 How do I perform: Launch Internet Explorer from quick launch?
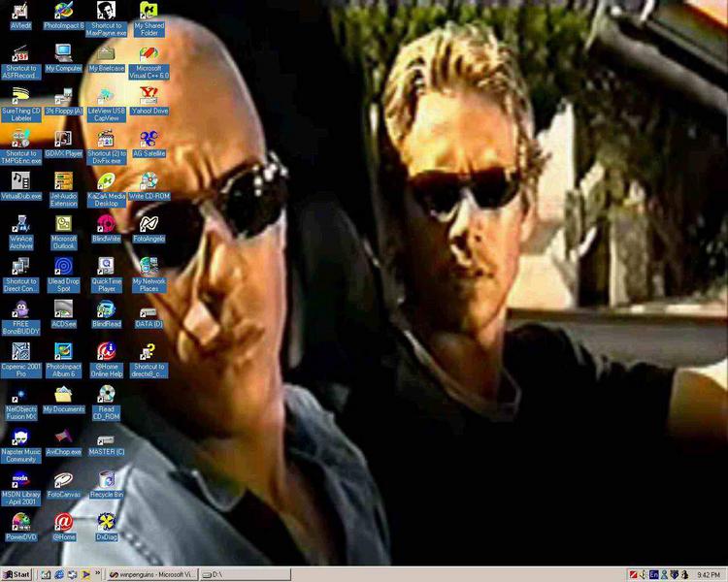click(59, 574)
